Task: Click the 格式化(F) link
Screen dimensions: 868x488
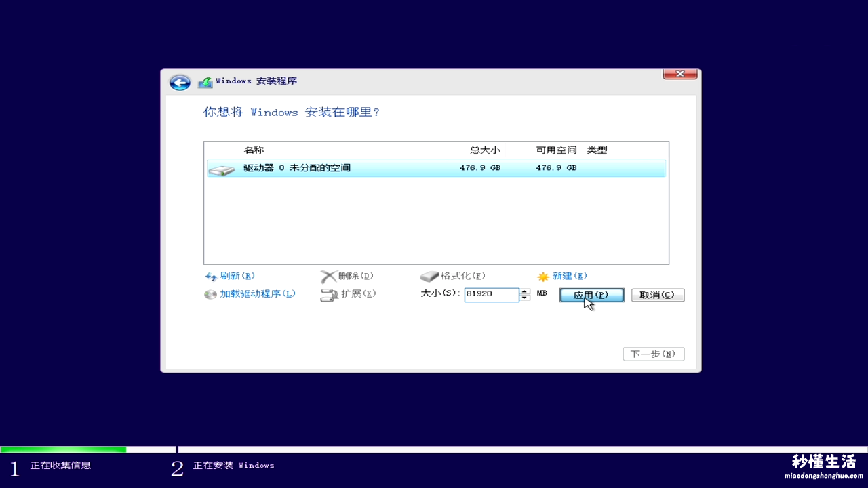Action: point(463,276)
